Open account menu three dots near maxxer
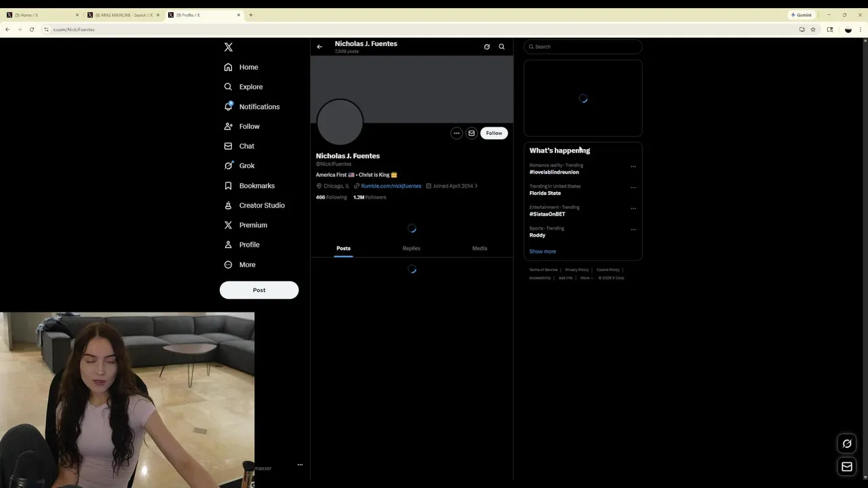Screen dimensions: 868x488 [x=300, y=465]
